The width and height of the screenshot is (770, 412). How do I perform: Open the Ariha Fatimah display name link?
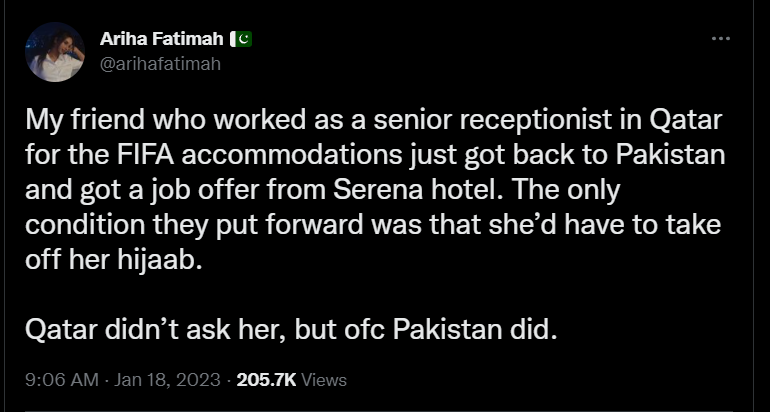pos(162,39)
